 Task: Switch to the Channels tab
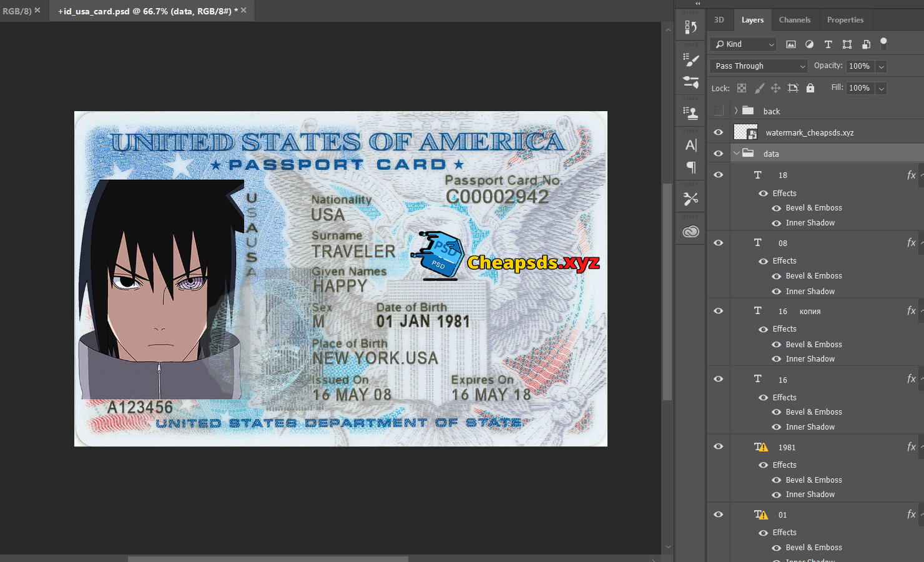pos(794,20)
